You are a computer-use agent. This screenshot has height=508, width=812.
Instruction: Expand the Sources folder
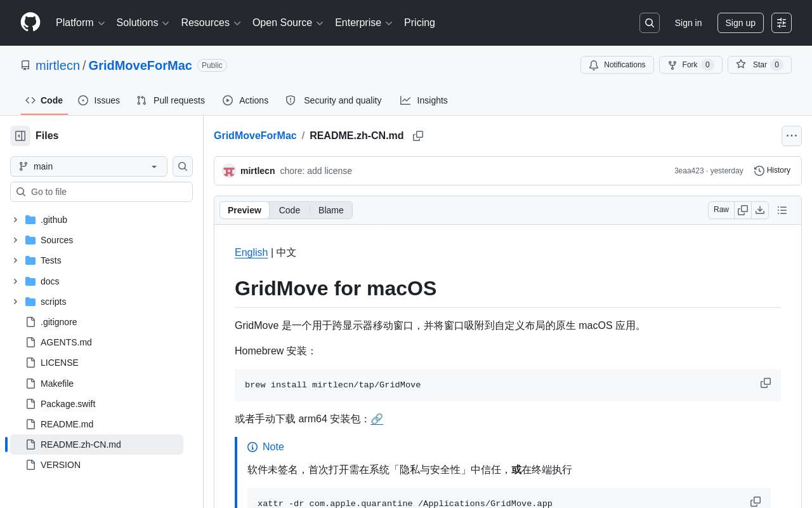tap(15, 240)
